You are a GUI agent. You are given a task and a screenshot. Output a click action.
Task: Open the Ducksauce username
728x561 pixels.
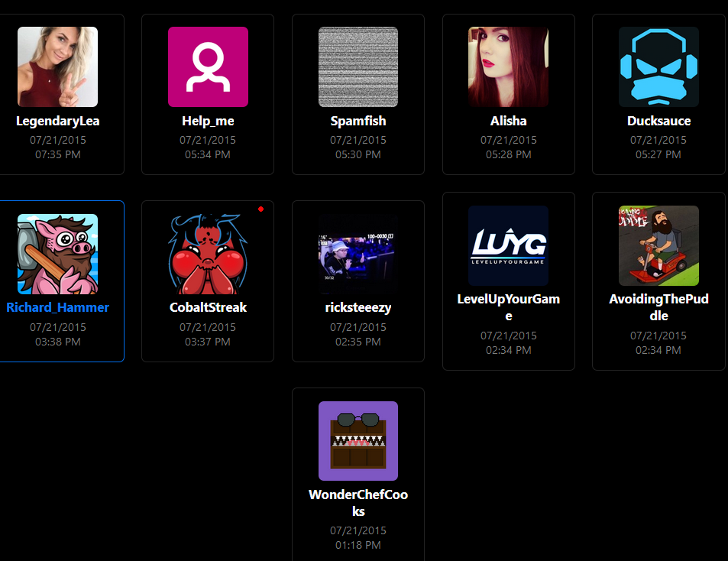658,122
